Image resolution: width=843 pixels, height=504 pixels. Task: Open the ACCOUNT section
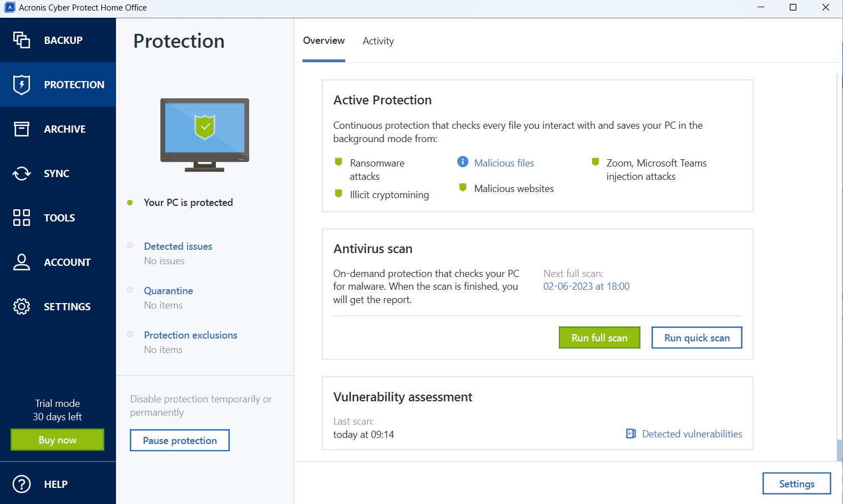pos(58,262)
